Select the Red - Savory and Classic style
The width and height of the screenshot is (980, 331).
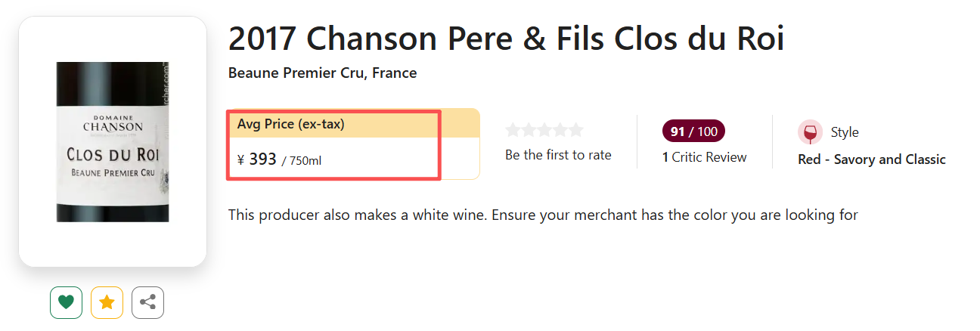coord(872,159)
